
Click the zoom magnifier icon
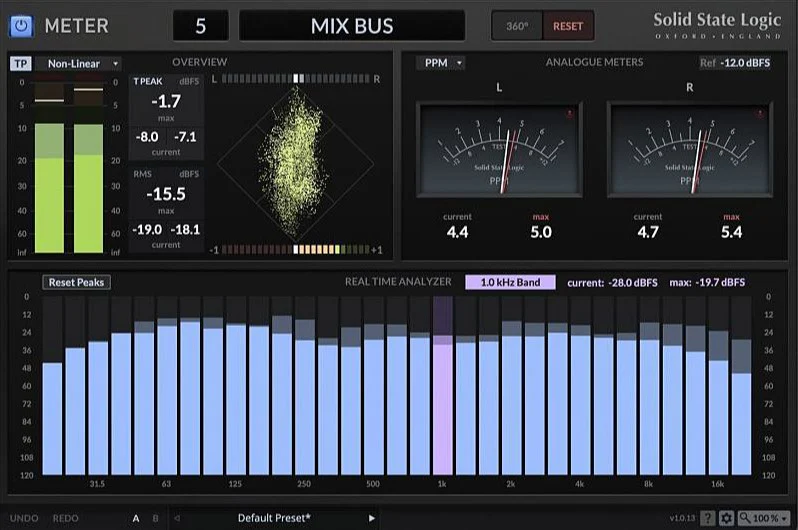(x=745, y=518)
